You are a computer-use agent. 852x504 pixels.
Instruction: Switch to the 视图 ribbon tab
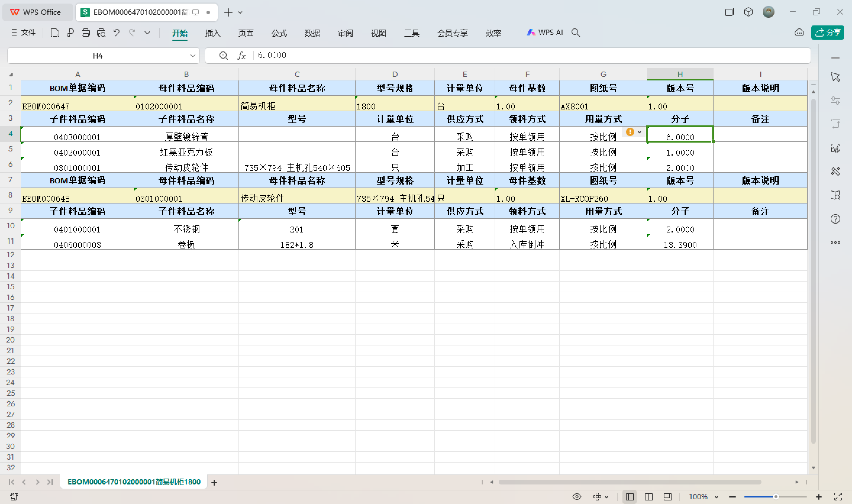pos(378,33)
